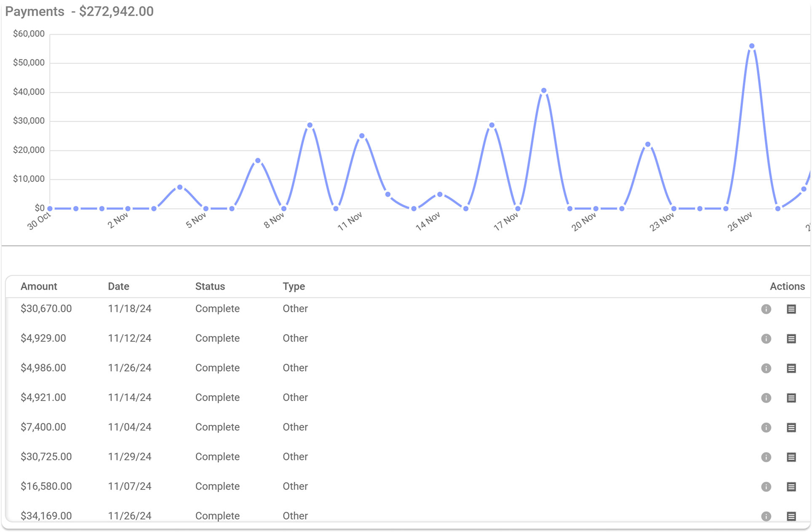Select the 26 Nov peak data point
Screen dimensions: 812x532
click(x=752, y=46)
